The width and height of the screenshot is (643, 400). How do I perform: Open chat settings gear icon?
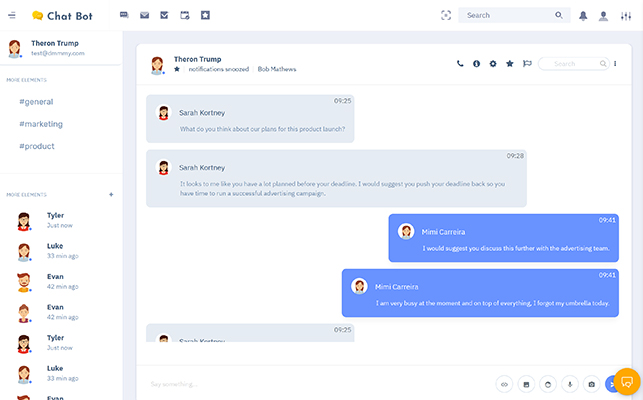click(x=493, y=64)
